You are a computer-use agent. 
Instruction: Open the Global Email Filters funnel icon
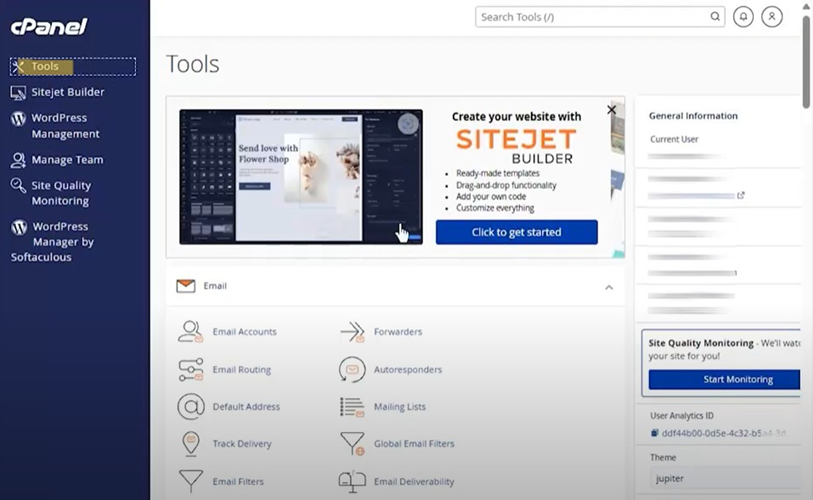(353, 444)
